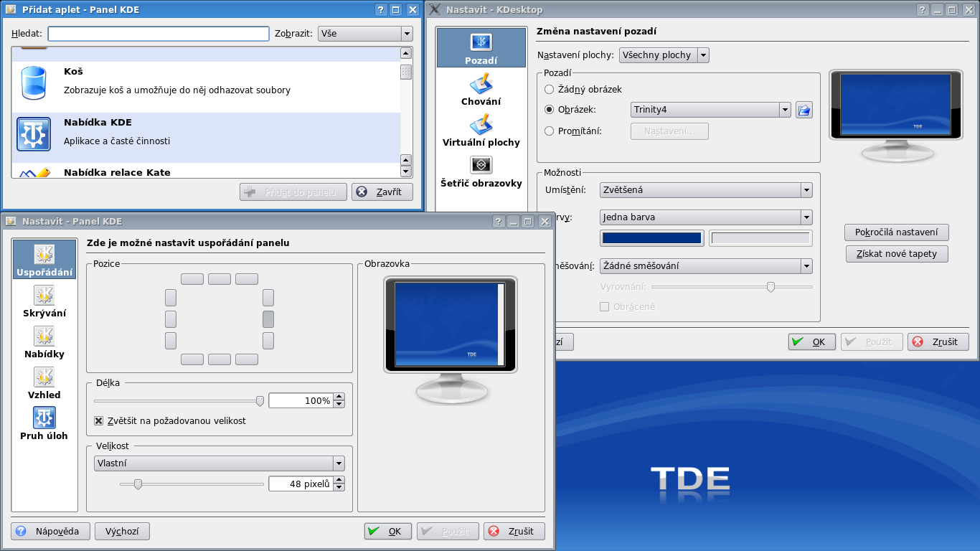Switch to the Vzhled settings icon
Image resolution: width=980 pixels, height=551 pixels.
pos(44,377)
